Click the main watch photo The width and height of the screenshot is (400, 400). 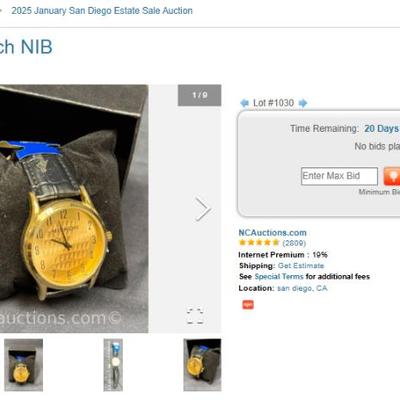74,209
